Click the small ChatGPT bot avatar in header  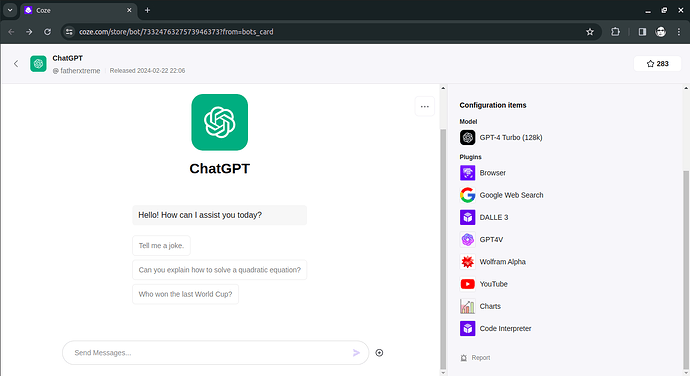pos(38,64)
